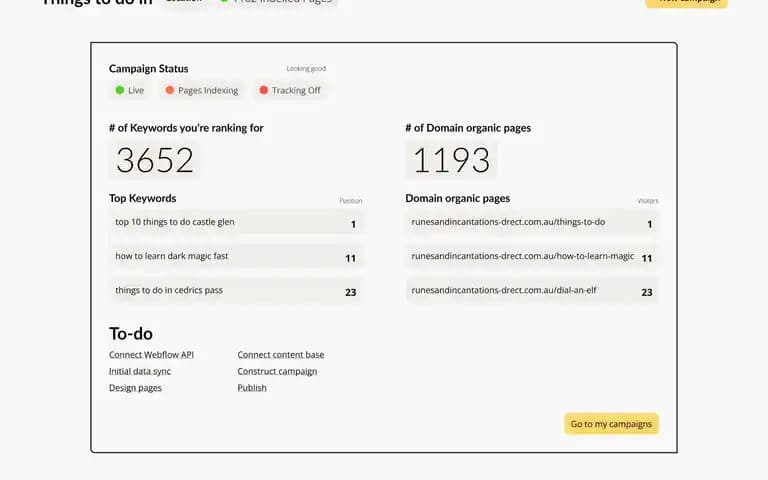
Task: Select keyword how to learn dark magic fast
Action: [x=237, y=257]
